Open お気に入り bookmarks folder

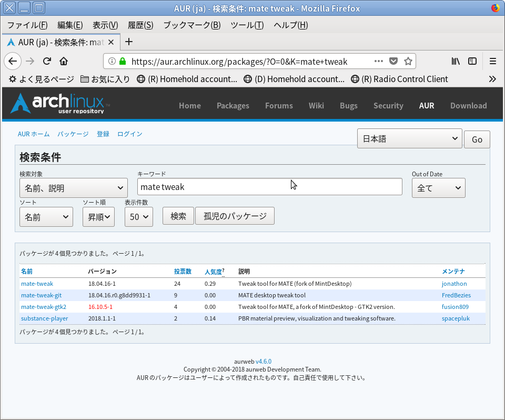105,79
